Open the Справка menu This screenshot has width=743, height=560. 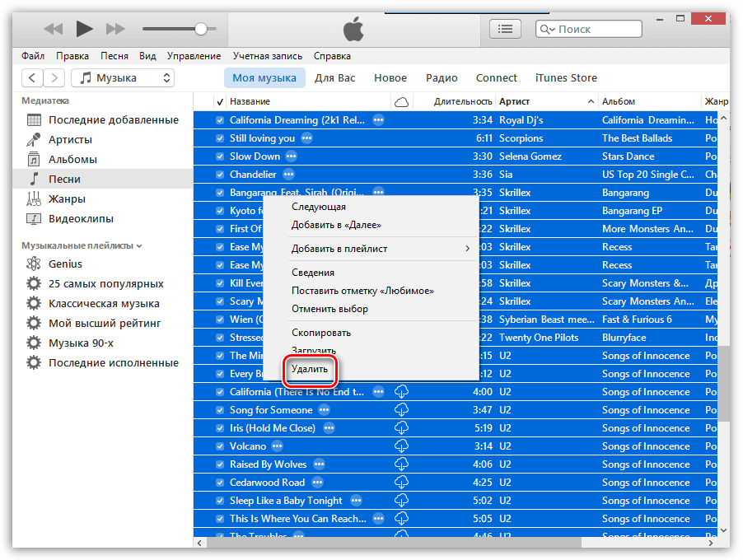[x=332, y=56]
